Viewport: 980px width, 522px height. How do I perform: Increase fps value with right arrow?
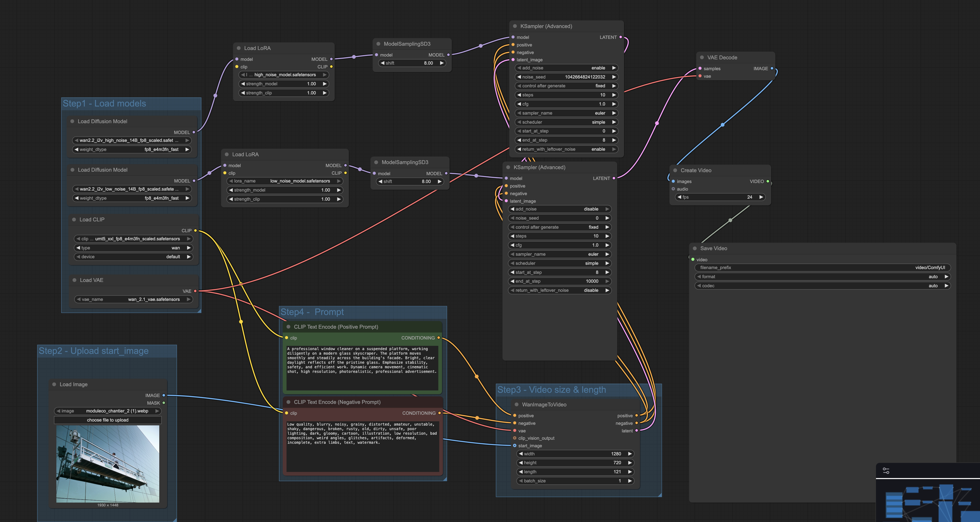pos(761,197)
